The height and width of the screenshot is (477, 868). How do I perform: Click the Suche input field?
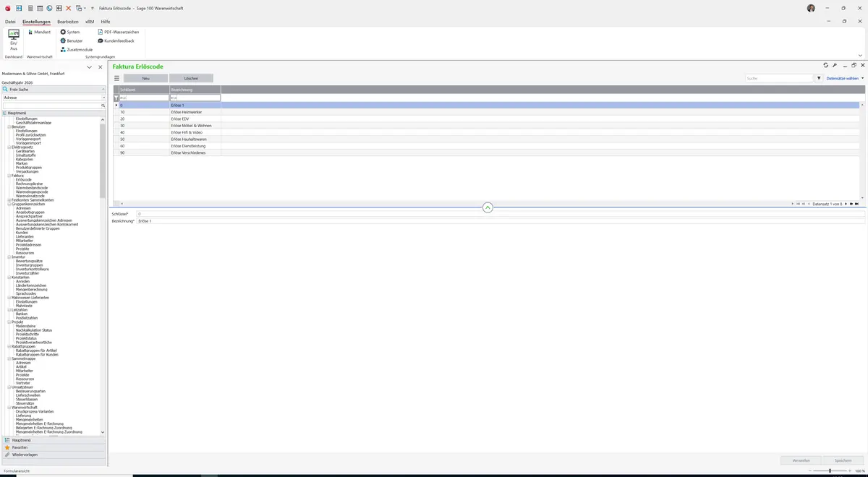[780, 78]
